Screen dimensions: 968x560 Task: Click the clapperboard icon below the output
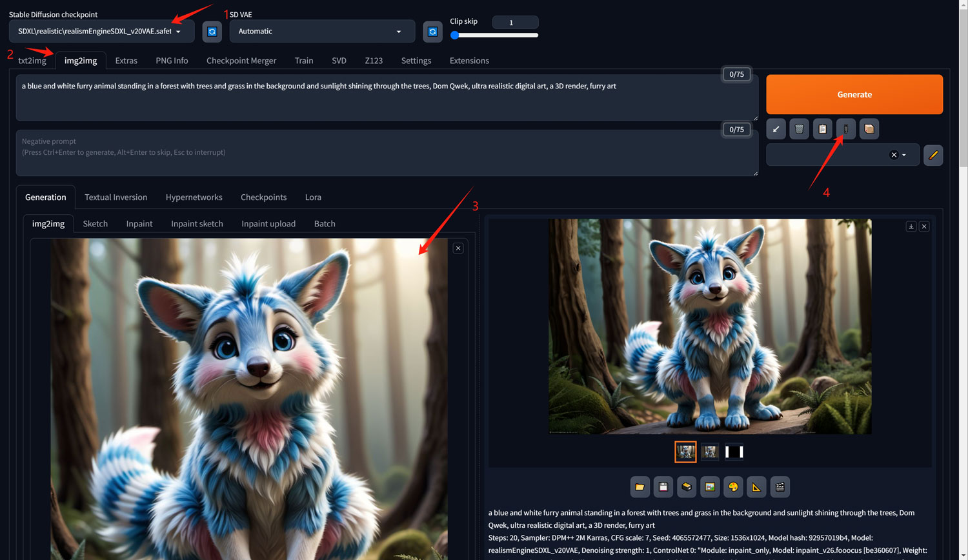pos(780,487)
